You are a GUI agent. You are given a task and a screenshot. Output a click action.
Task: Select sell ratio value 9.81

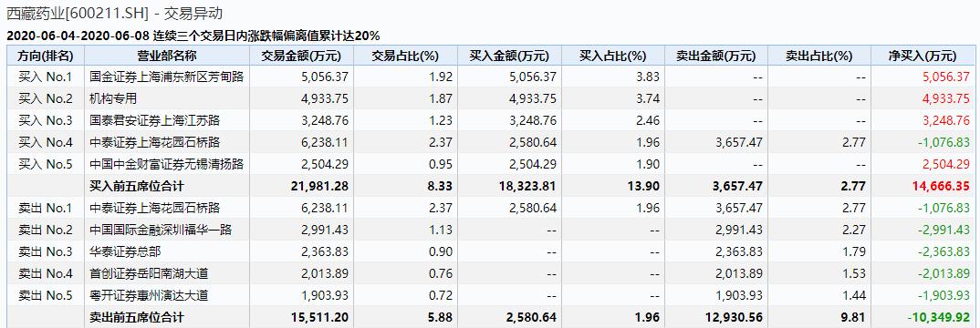tap(854, 317)
